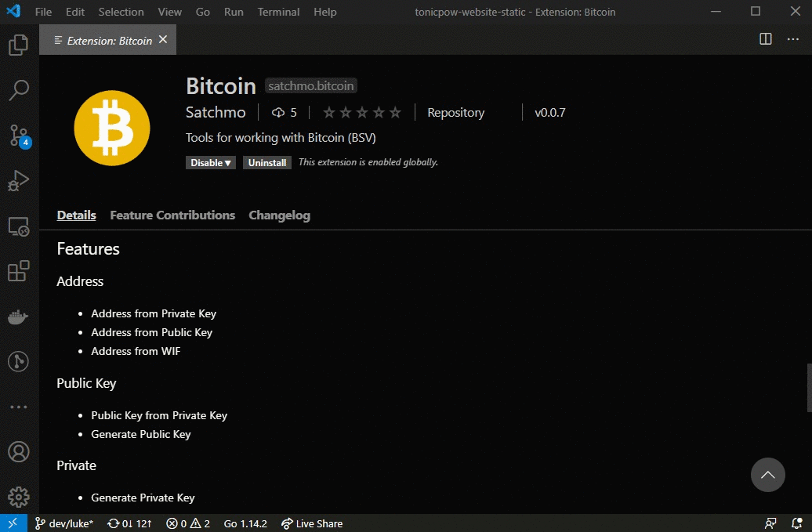Viewport: 812px width, 532px height.
Task: Open the Docker view
Action: click(19, 317)
